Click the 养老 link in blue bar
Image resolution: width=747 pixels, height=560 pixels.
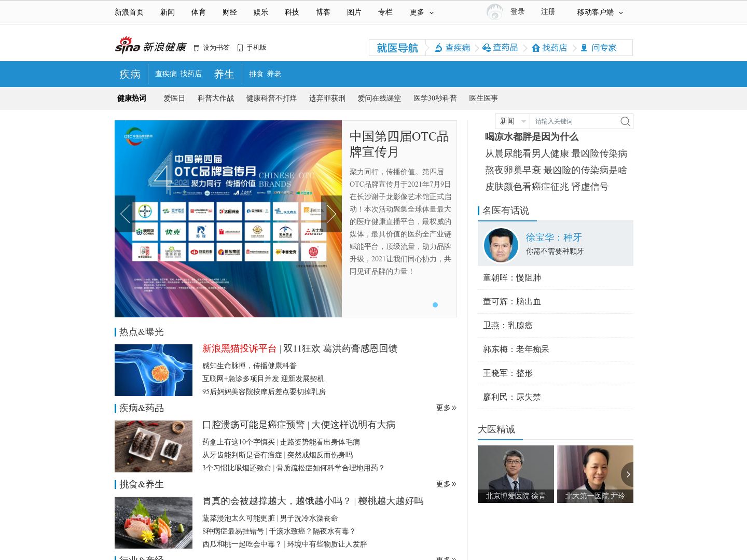click(x=274, y=74)
